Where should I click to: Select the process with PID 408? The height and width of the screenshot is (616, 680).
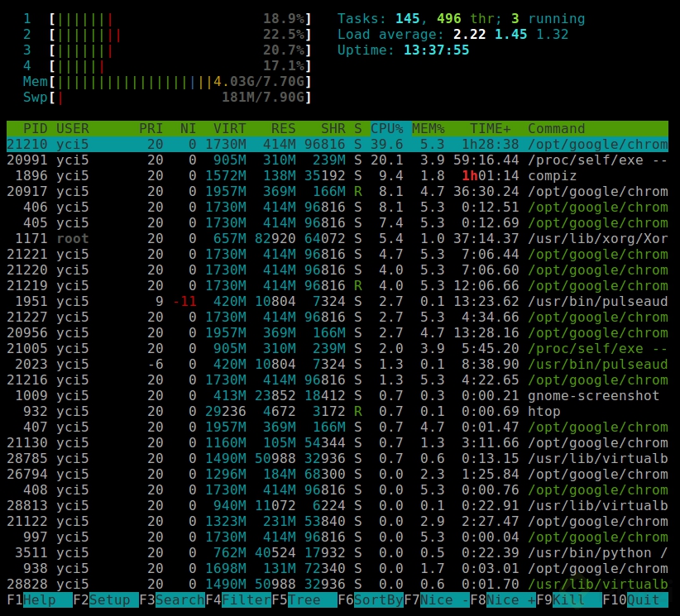(x=338, y=489)
